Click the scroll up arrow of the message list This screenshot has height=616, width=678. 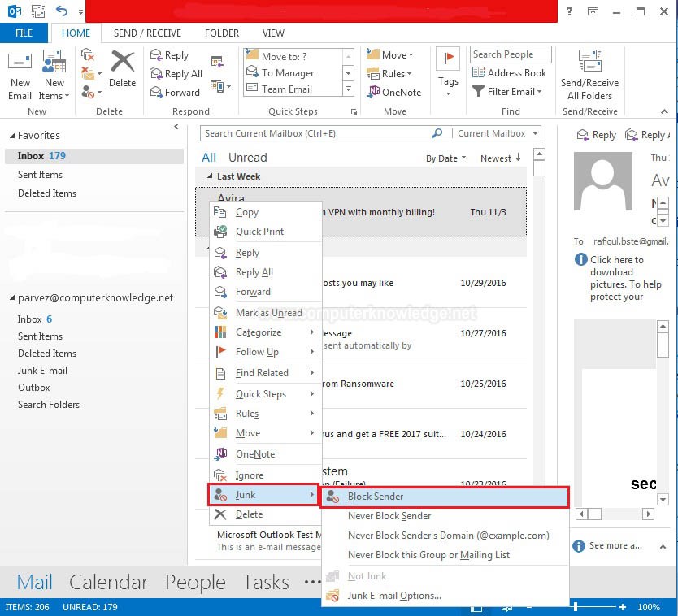pyautogui.click(x=539, y=154)
